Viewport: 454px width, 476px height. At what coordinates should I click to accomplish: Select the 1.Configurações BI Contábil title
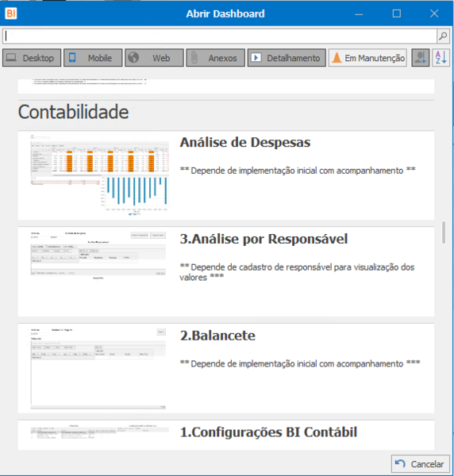(x=268, y=432)
